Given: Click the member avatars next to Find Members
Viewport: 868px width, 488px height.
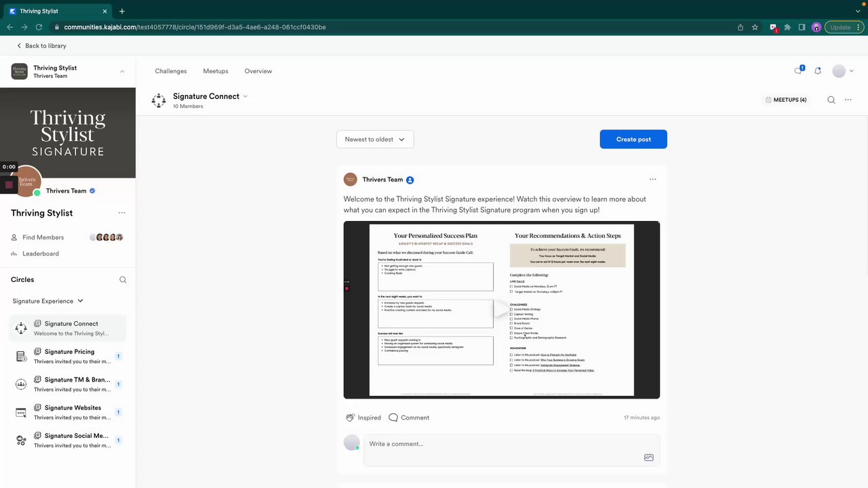Looking at the screenshot, I should (x=107, y=237).
